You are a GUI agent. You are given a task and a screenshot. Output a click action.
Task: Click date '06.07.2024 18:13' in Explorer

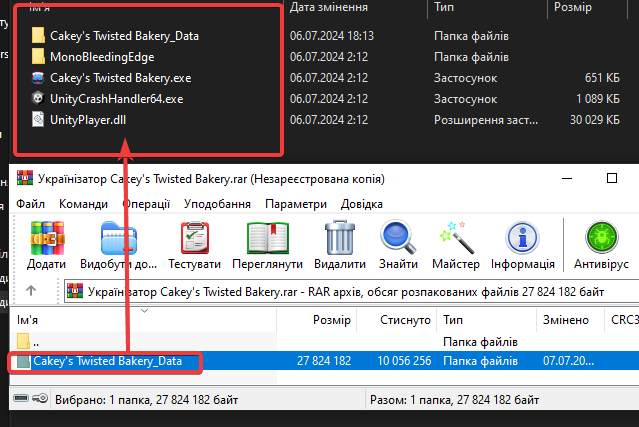(332, 36)
